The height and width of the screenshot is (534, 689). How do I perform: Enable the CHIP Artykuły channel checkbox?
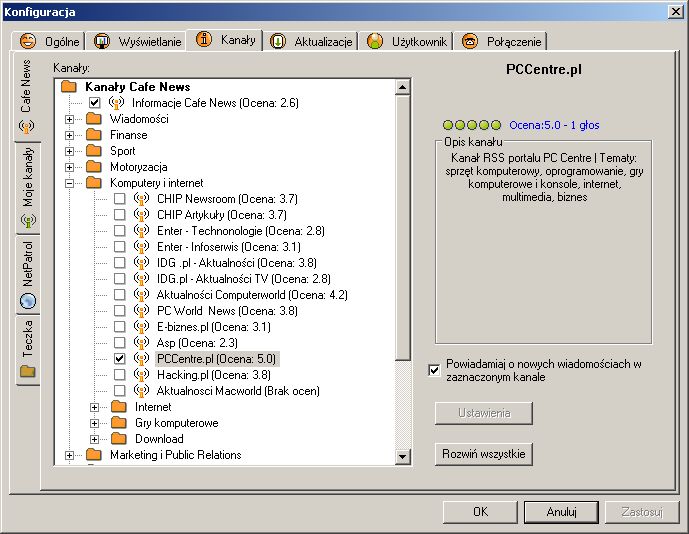point(119,215)
